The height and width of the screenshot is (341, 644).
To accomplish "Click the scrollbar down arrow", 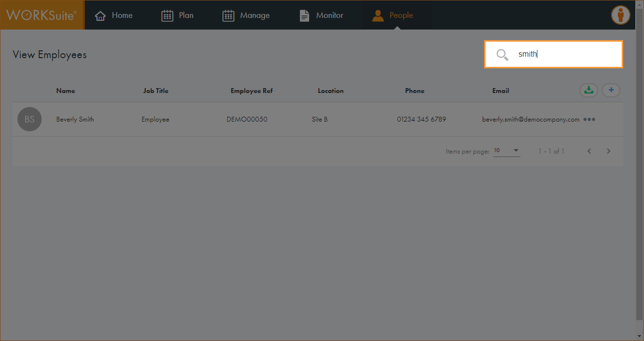I will [x=640, y=336].
